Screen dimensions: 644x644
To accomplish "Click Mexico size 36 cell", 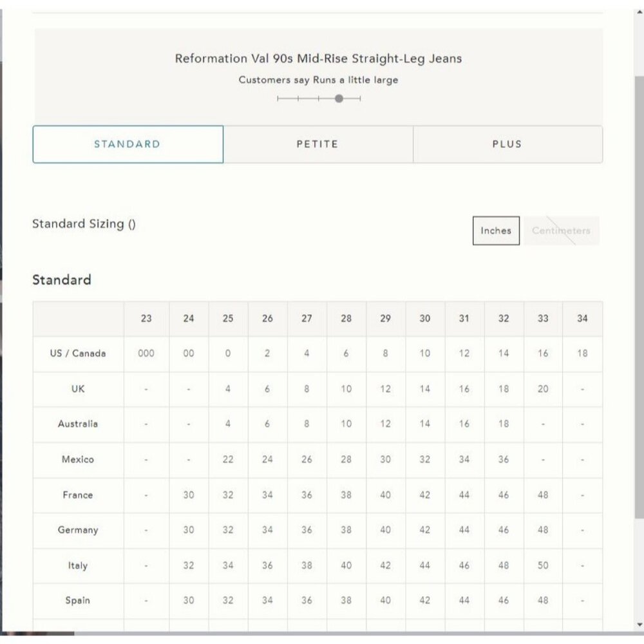I will tap(504, 460).
